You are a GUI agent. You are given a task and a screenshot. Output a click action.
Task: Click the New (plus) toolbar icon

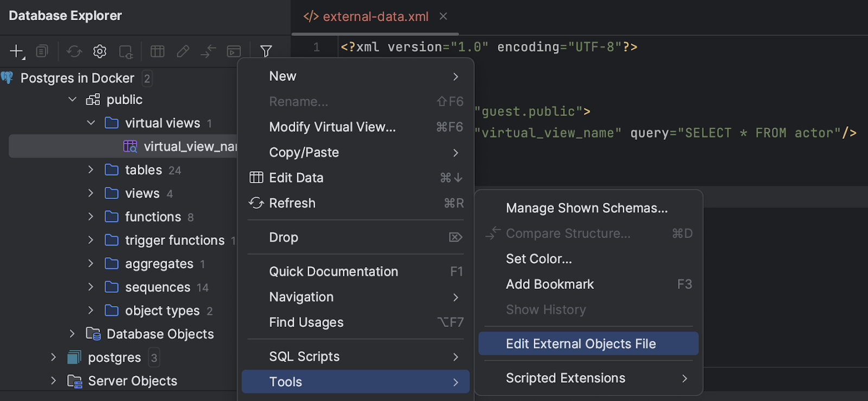point(16,51)
